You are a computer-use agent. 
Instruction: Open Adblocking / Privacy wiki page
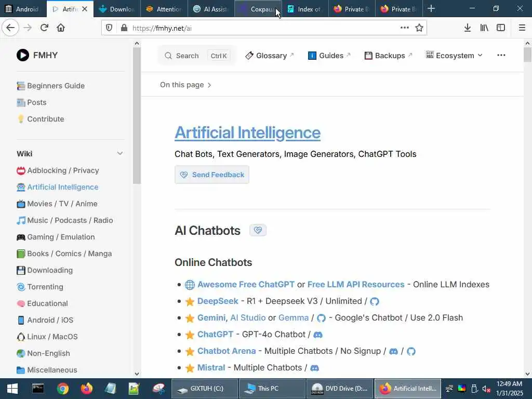coord(58,170)
